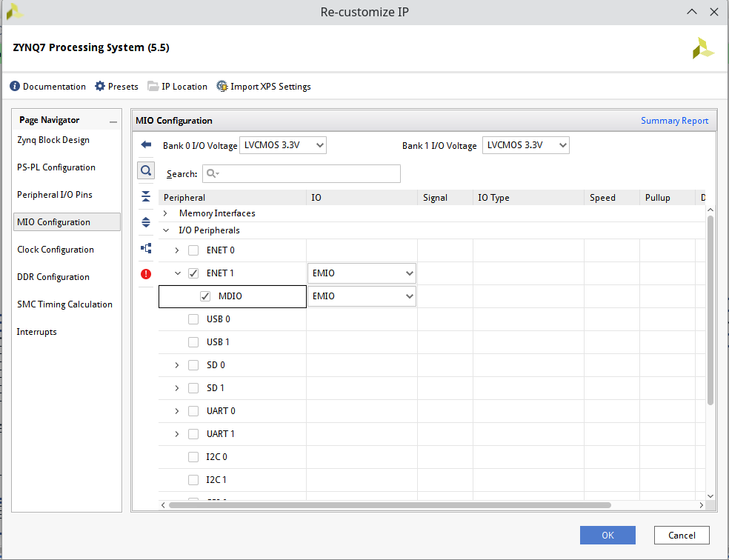
Task: Confirm with the OK button
Action: (607, 536)
